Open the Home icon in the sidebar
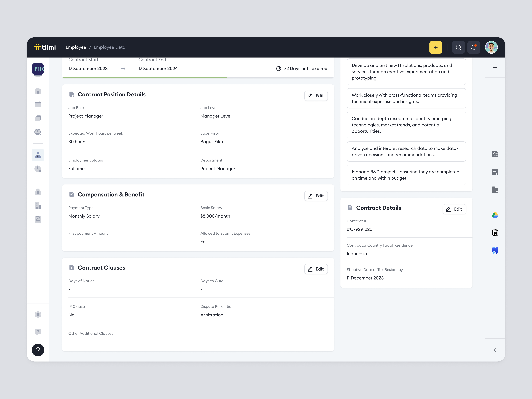The image size is (532, 399). 38,91
